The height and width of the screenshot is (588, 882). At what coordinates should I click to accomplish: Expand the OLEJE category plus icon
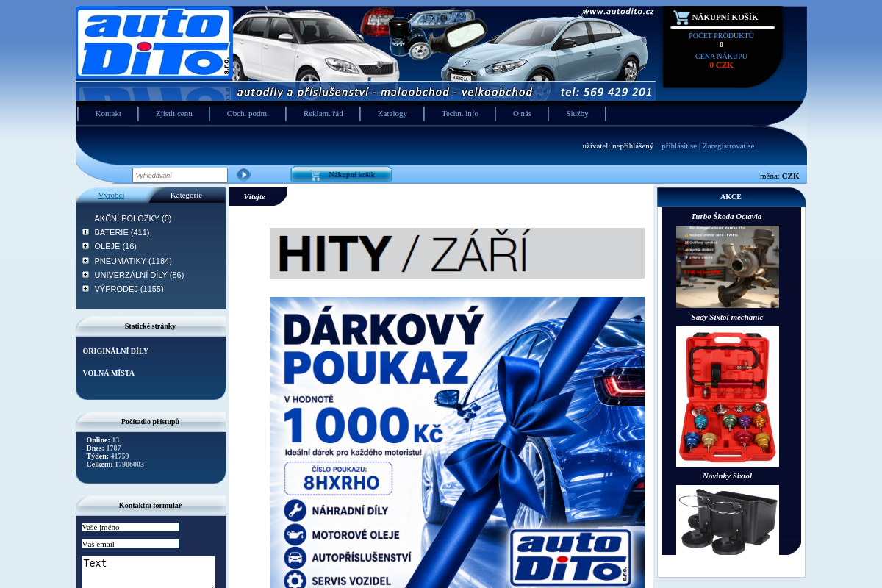click(86, 246)
